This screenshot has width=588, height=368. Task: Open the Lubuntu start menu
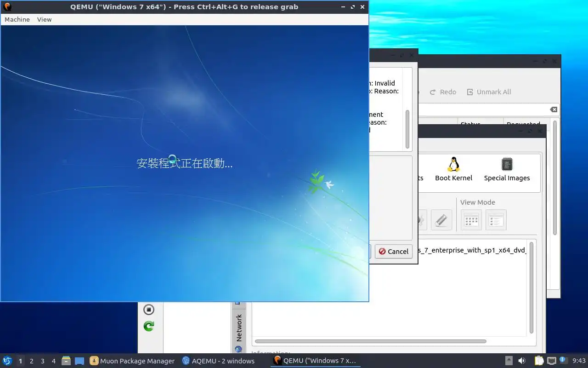click(x=7, y=361)
